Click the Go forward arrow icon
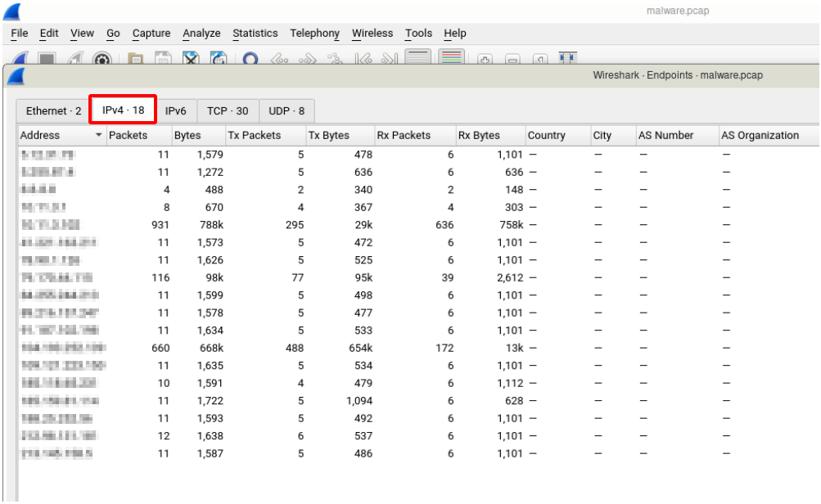 click(x=307, y=59)
